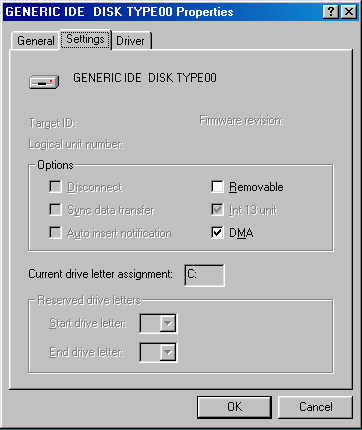Click the disk drive icon

click(44, 82)
